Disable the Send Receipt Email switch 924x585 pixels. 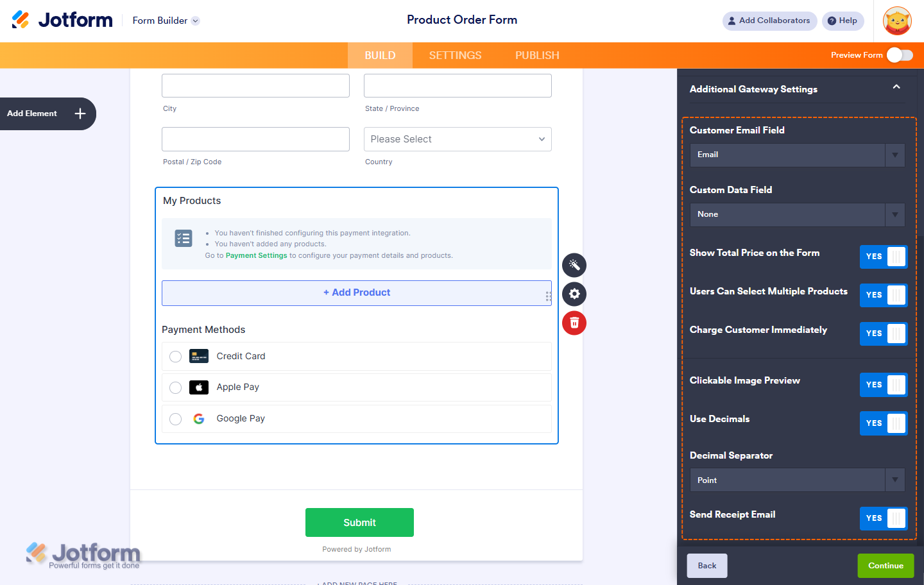[x=883, y=518]
